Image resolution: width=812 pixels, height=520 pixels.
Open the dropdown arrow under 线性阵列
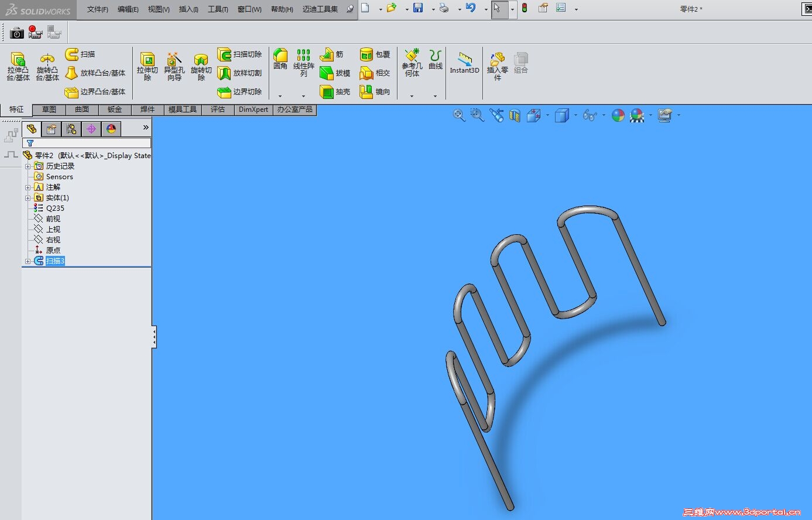[x=303, y=96]
